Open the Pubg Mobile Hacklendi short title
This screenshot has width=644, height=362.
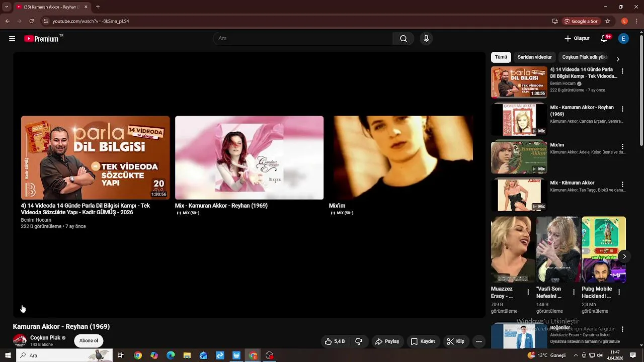[597, 293]
